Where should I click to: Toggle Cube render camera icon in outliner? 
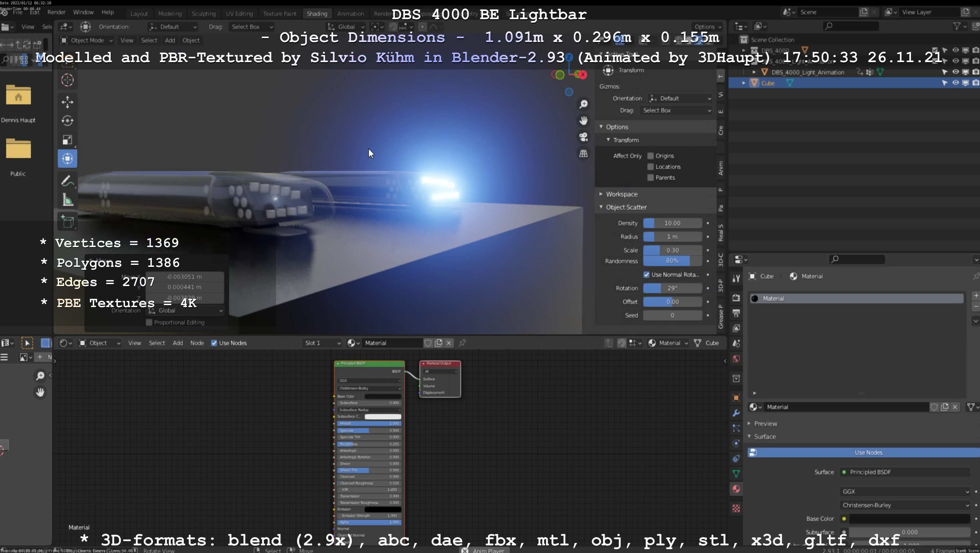point(976,83)
